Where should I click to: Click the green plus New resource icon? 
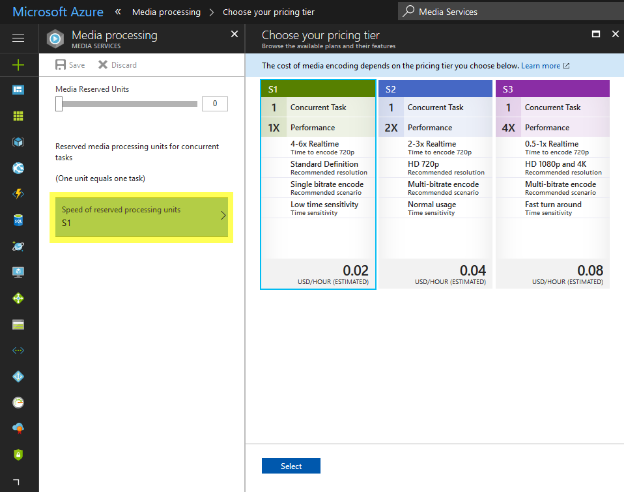(18, 64)
